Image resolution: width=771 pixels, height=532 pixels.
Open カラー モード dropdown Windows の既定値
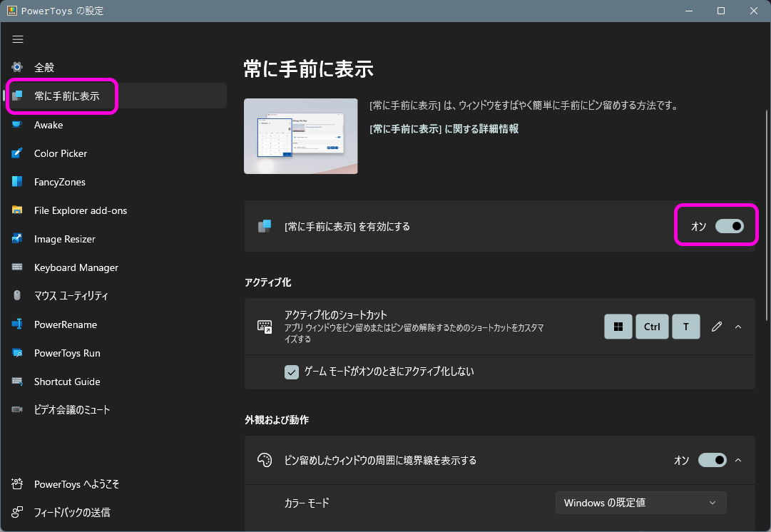(x=640, y=503)
